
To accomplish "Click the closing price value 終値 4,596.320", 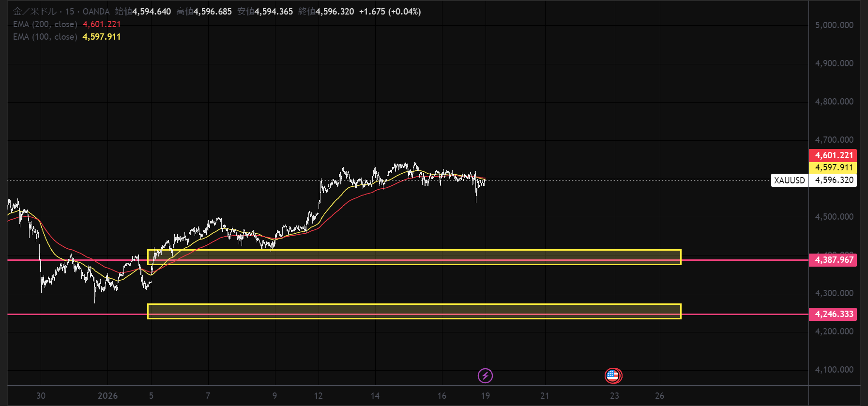I will point(335,12).
